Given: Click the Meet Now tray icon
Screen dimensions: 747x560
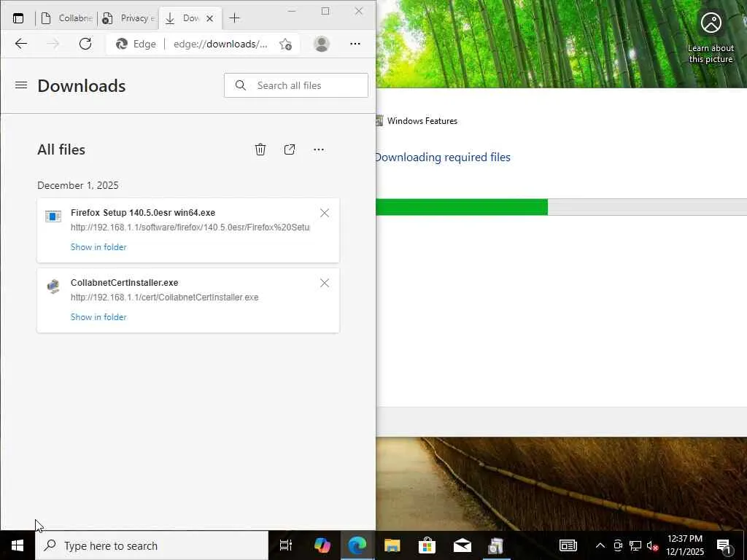Looking at the screenshot, I should pos(618,545).
